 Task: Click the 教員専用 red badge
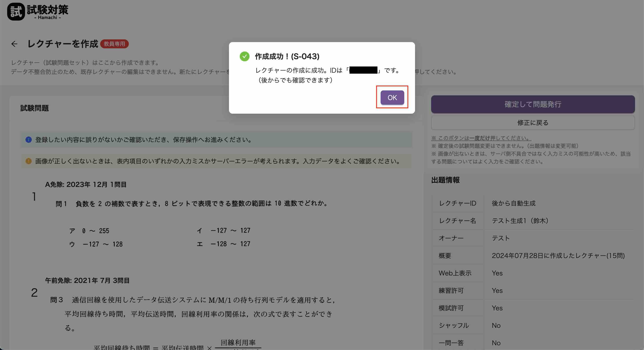[114, 44]
